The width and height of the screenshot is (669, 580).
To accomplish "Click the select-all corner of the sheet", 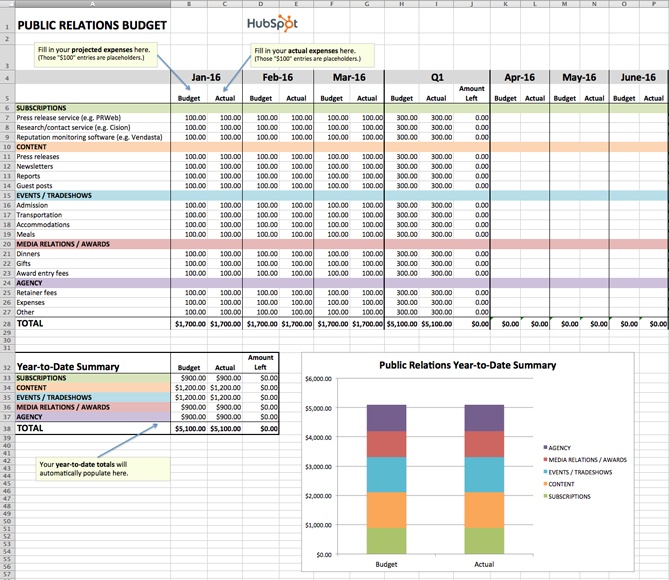I will pyautogui.click(x=6, y=4).
